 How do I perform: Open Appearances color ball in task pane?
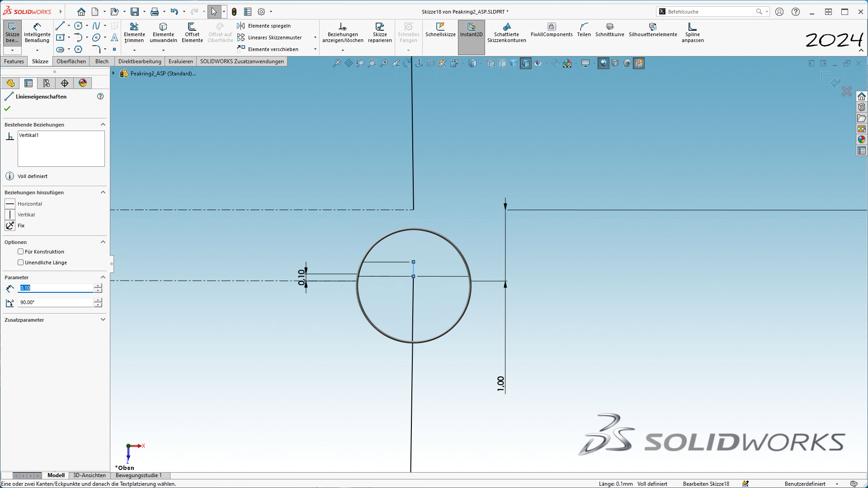tap(862, 140)
